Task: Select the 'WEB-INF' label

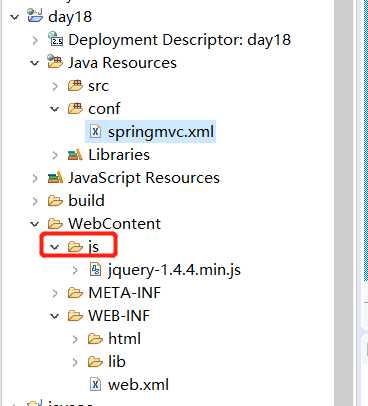Action: (119, 316)
